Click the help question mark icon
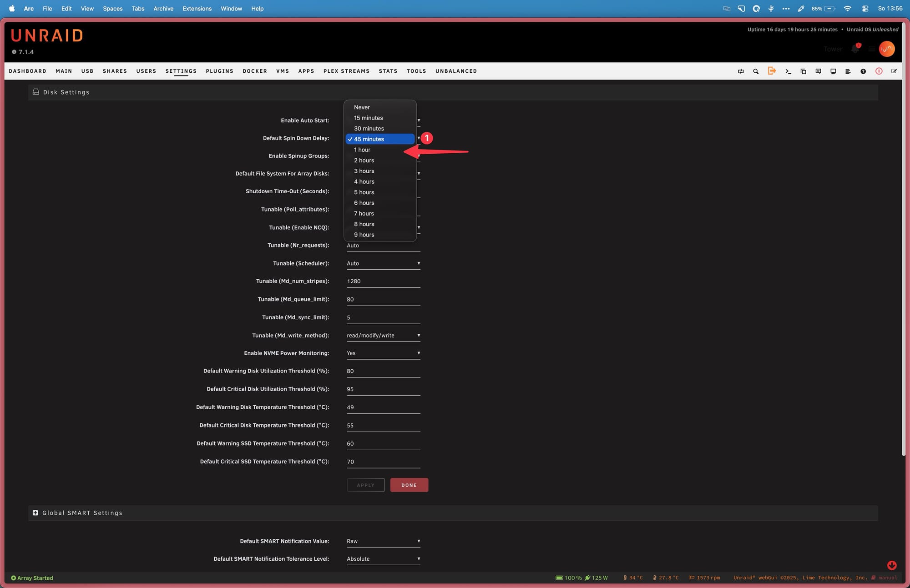The image size is (910, 588). click(x=863, y=71)
